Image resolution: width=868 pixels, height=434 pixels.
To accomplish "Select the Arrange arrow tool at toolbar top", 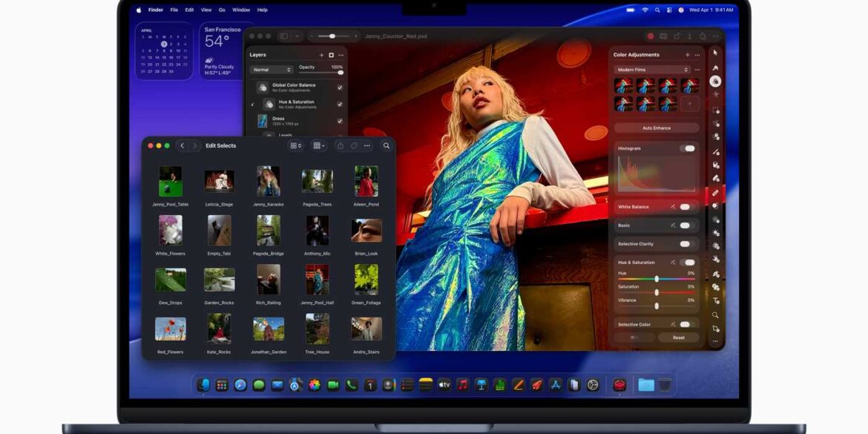I will pos(716,54).
